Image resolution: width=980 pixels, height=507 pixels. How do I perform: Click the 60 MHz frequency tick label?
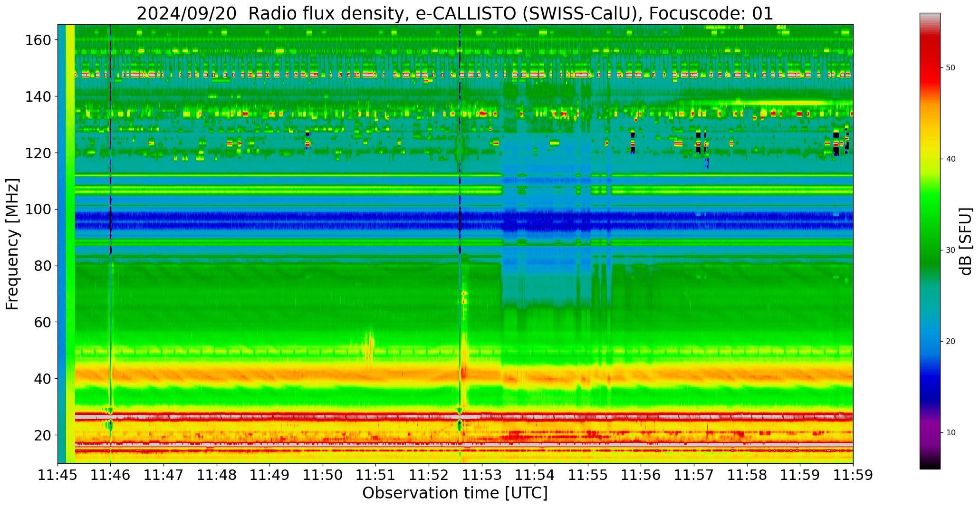(x=43, y=322)
